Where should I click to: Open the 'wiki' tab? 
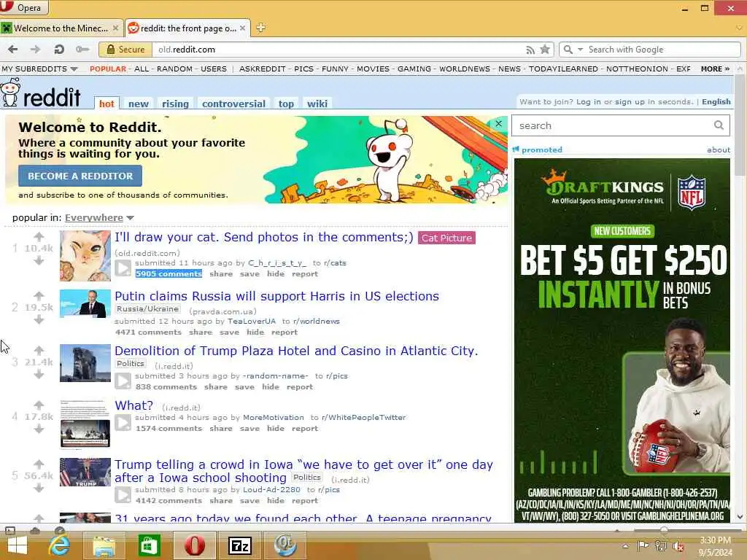click(x=317, y=104)
